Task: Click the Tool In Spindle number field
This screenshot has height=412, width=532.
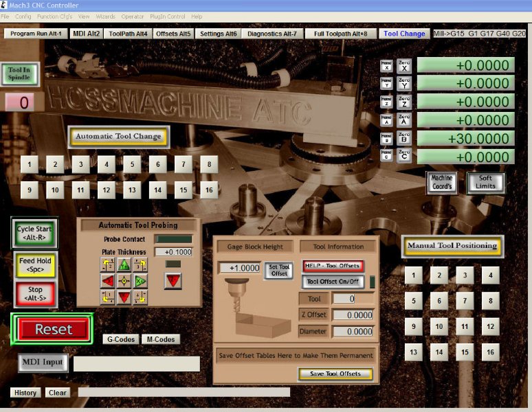Action: (x=20, y=103)
